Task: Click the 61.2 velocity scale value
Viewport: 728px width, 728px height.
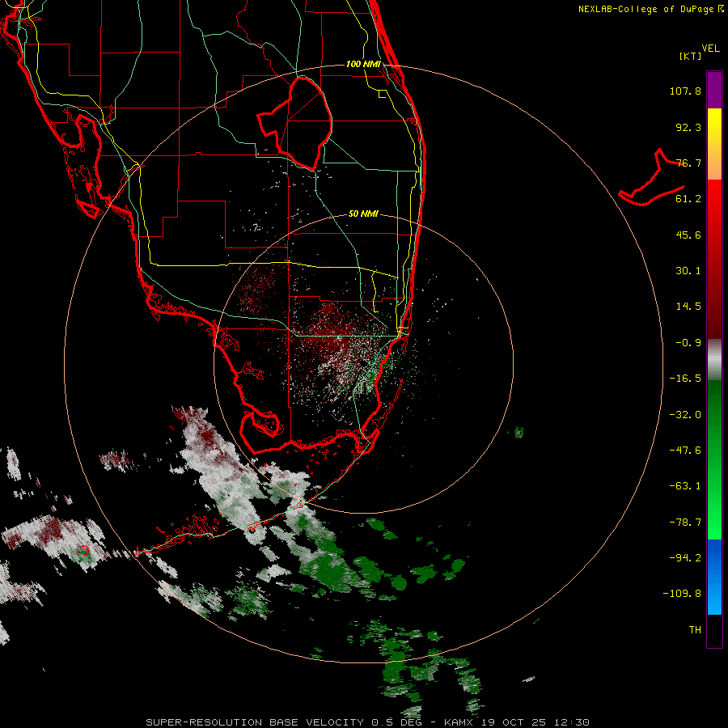Action: click(688, 199)
